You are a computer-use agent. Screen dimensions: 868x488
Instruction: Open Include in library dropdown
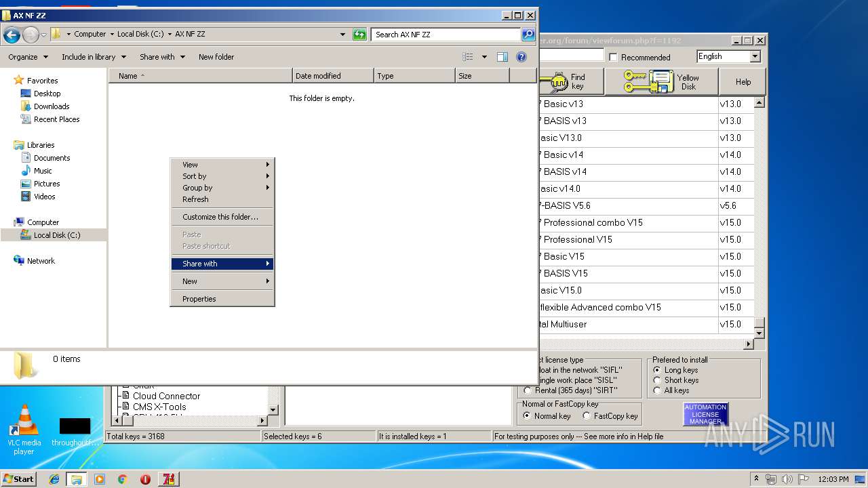click(94, 57)
